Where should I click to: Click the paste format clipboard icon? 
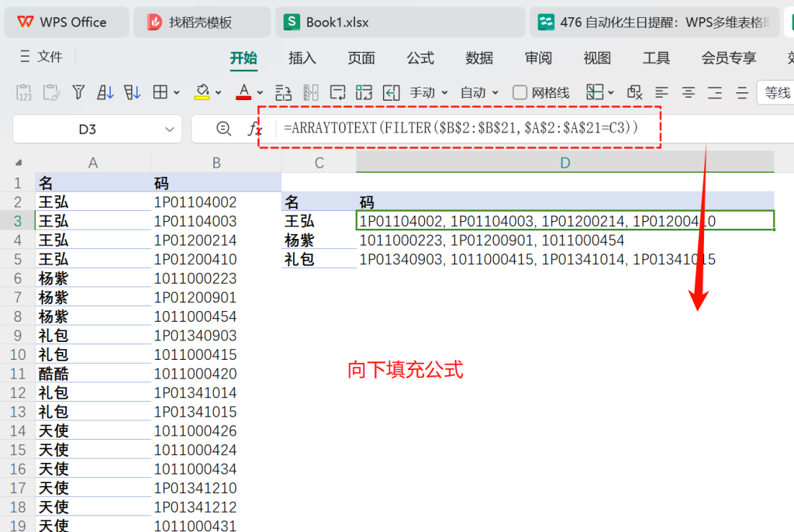(x=51, y=93)
